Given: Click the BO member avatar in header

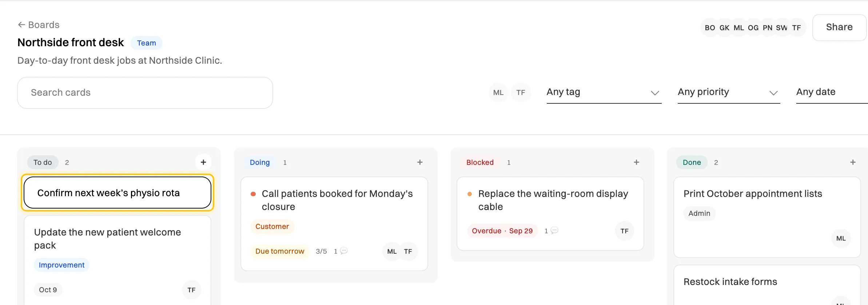Looking at the screenshot, I should [x=710, y=28].
